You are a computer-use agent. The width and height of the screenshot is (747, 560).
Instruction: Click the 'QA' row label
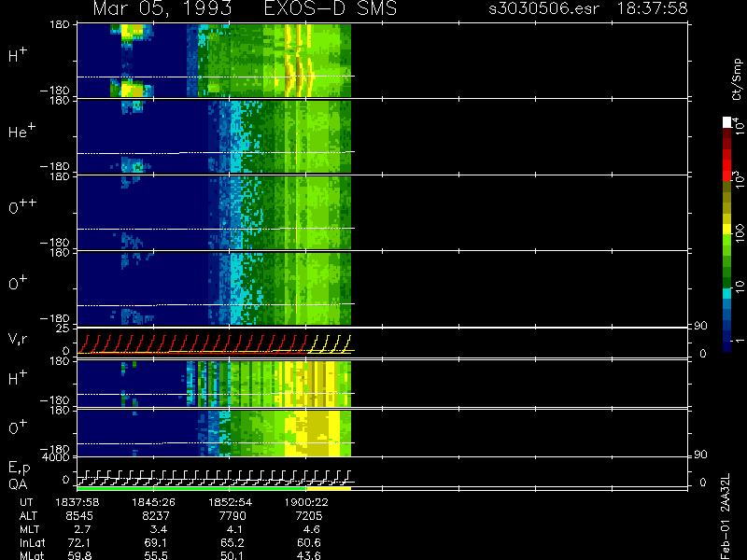click(x=18, y=484)
